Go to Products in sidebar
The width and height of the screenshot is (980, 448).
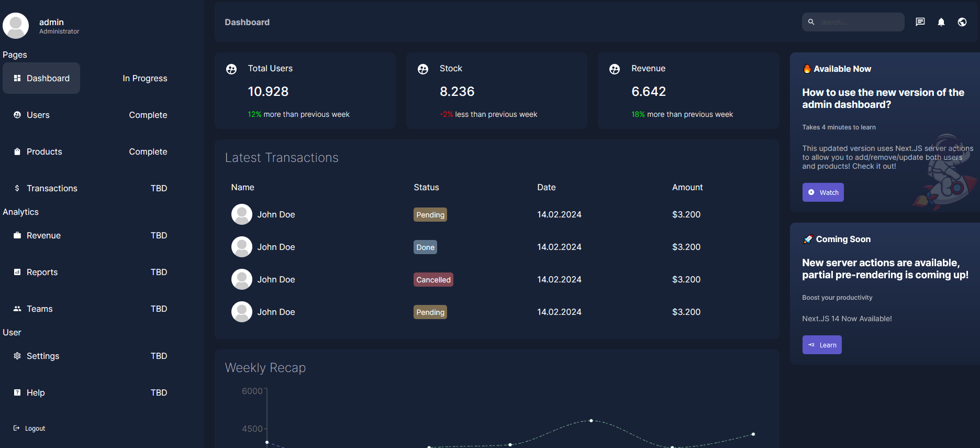pyautogui.click(x=44, y=151)
